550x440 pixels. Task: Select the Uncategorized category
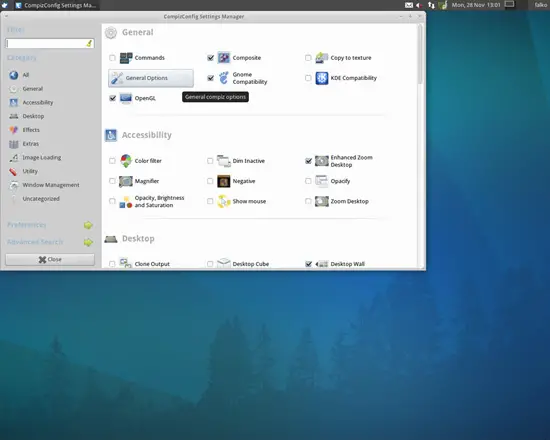point(41,199)
